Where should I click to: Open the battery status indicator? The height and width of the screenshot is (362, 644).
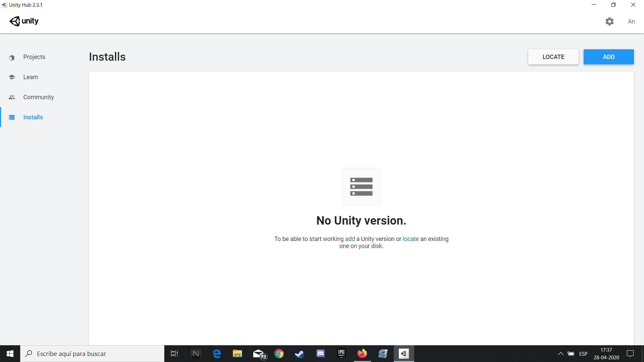pos(571,353)
